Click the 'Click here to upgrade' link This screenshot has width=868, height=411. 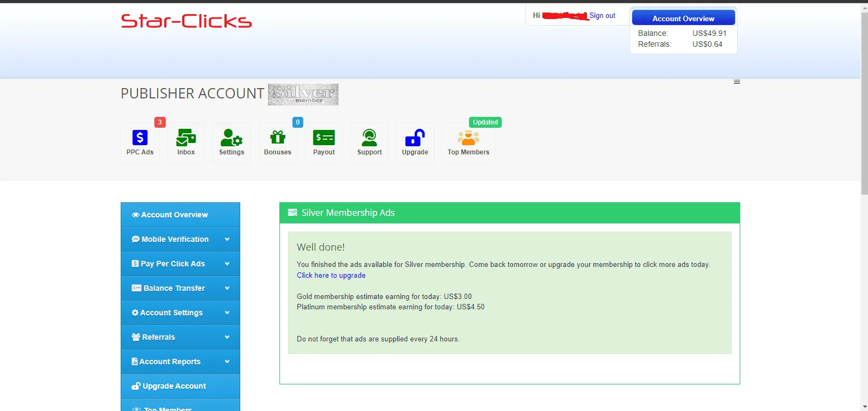(x=331, y=275)
